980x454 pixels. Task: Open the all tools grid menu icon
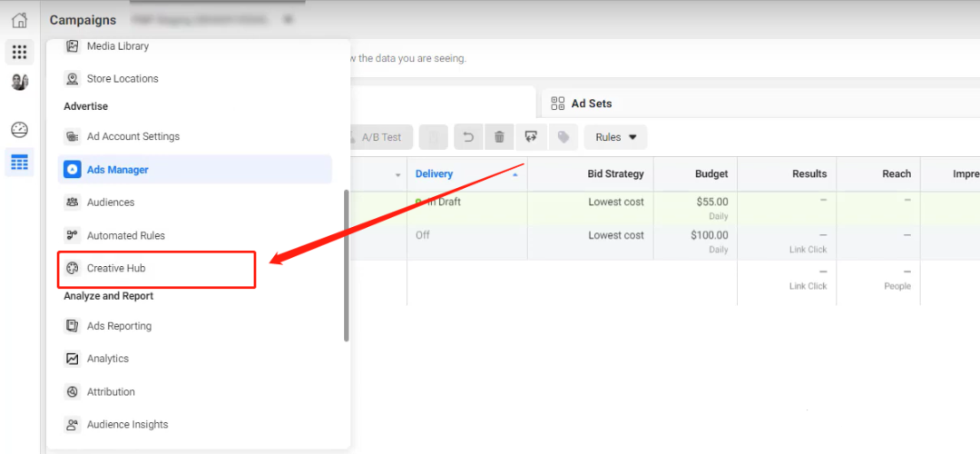click(19, 52)
